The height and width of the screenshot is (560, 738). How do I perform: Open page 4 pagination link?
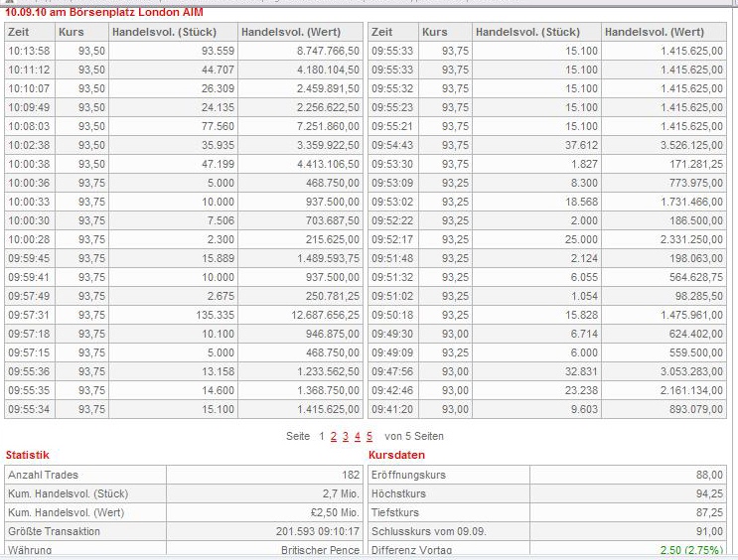tap(358, 436)
